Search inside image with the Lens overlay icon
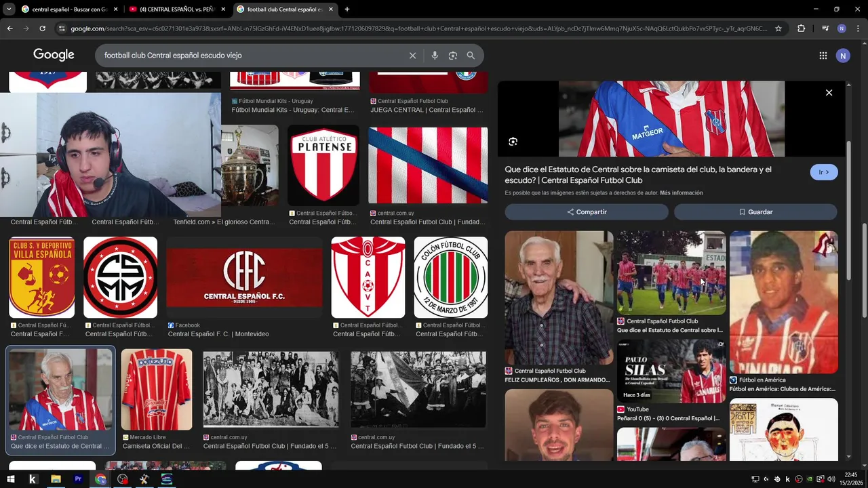The height and width of the screenshot is (488, 868). pos(513,142)
